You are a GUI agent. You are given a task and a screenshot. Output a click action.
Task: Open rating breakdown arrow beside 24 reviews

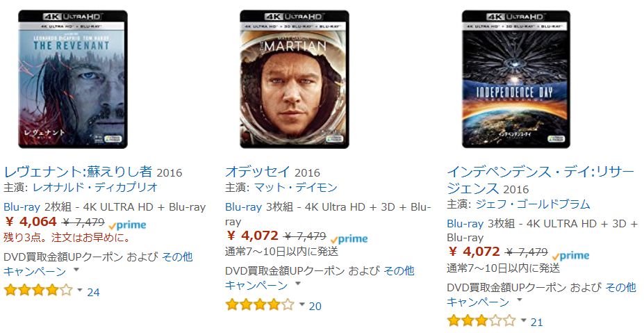coord(80,290)
